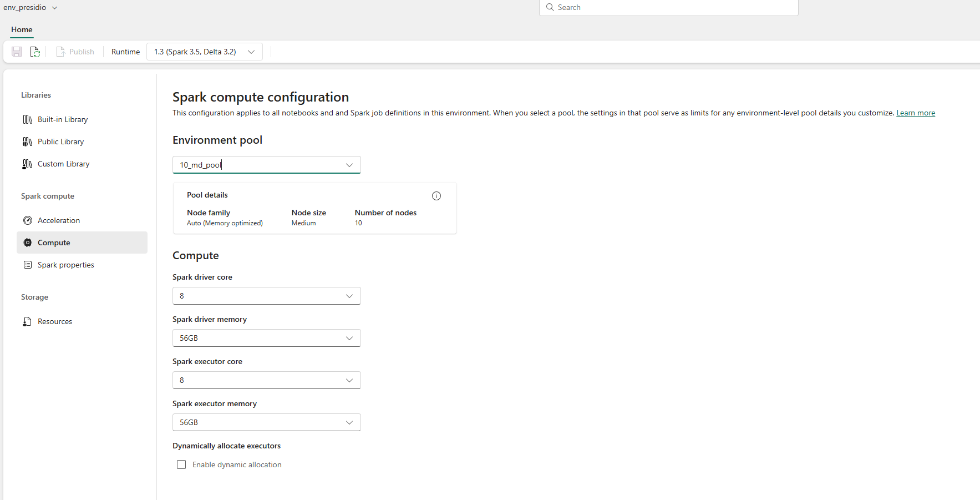Follow the Learn more link

coord(916,113)
